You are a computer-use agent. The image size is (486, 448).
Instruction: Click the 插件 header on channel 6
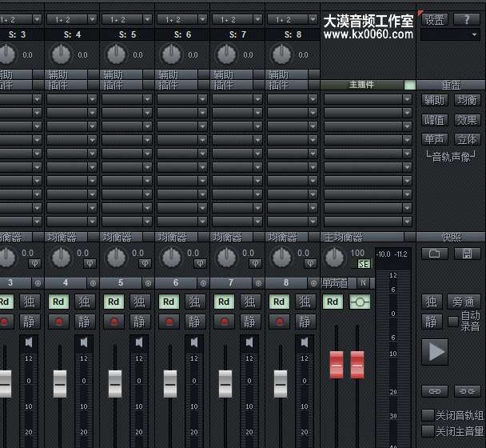click(177, 85)
